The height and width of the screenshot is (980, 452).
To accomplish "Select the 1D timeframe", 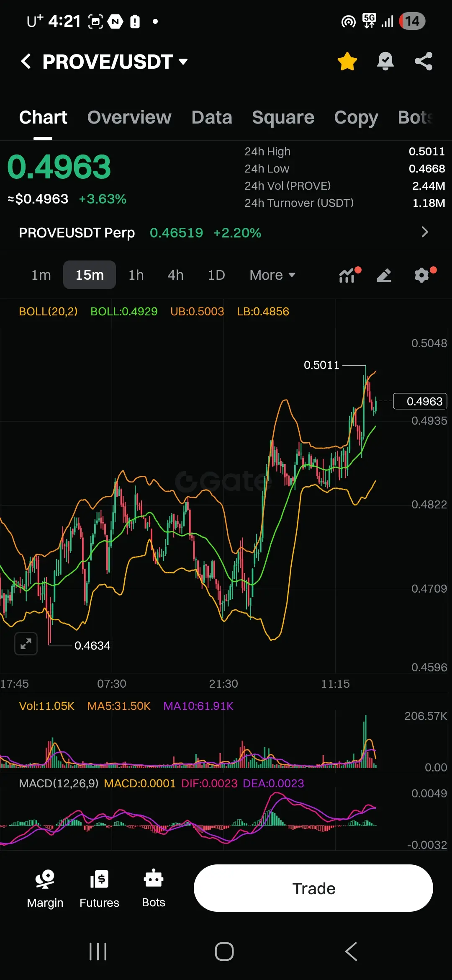I will [216, 275].
